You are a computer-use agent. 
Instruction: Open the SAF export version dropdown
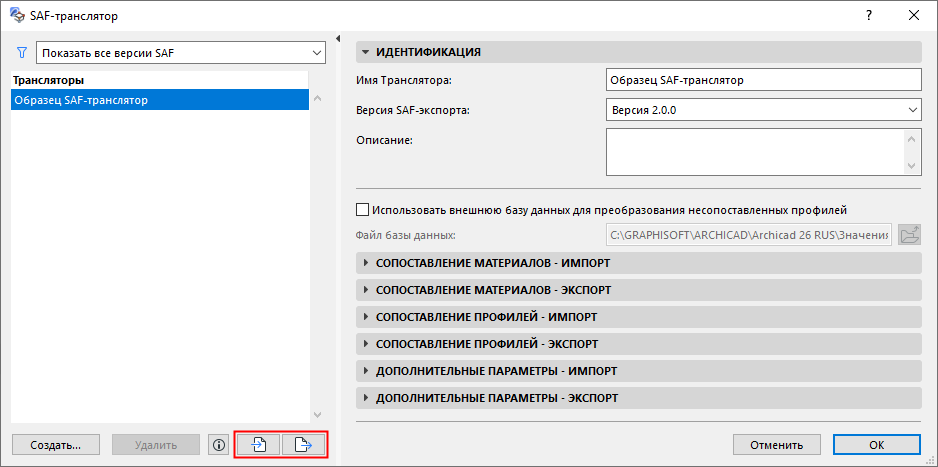tap(763, 110)
